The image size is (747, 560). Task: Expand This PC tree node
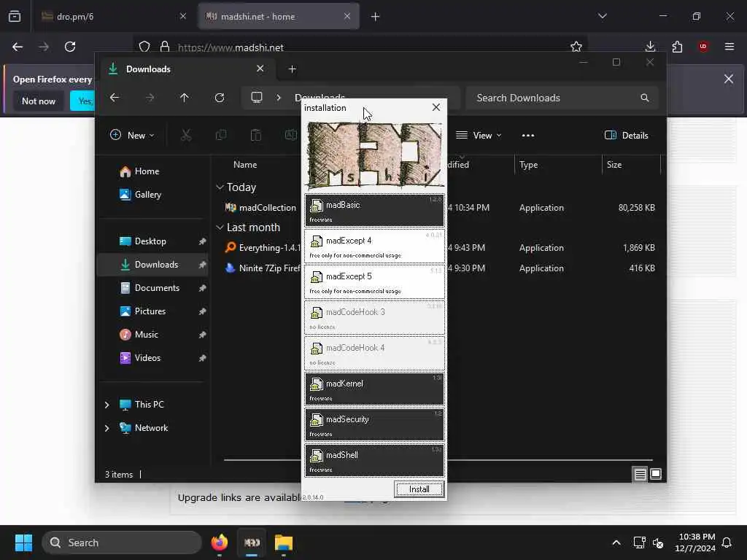(x=107, y=405)
